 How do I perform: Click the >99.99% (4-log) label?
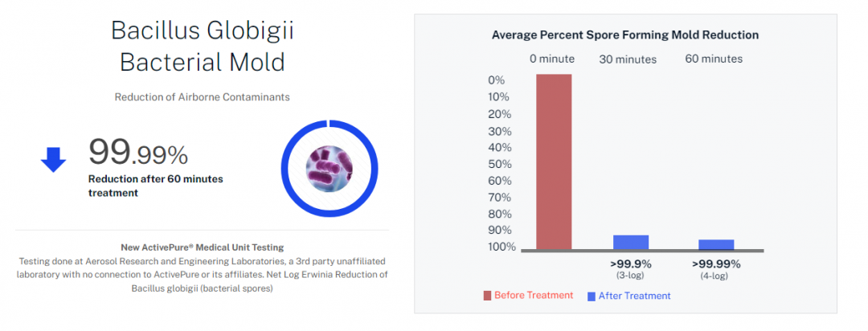[716, 268]
